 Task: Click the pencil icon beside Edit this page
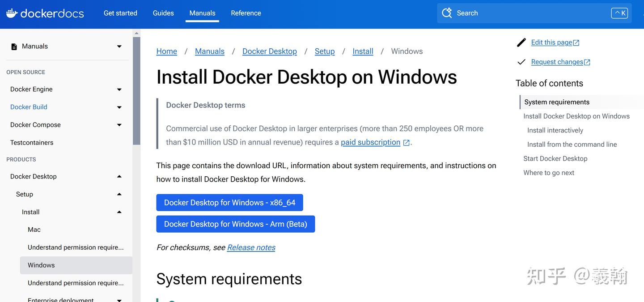pyautogui.click(x=521, y=43)
